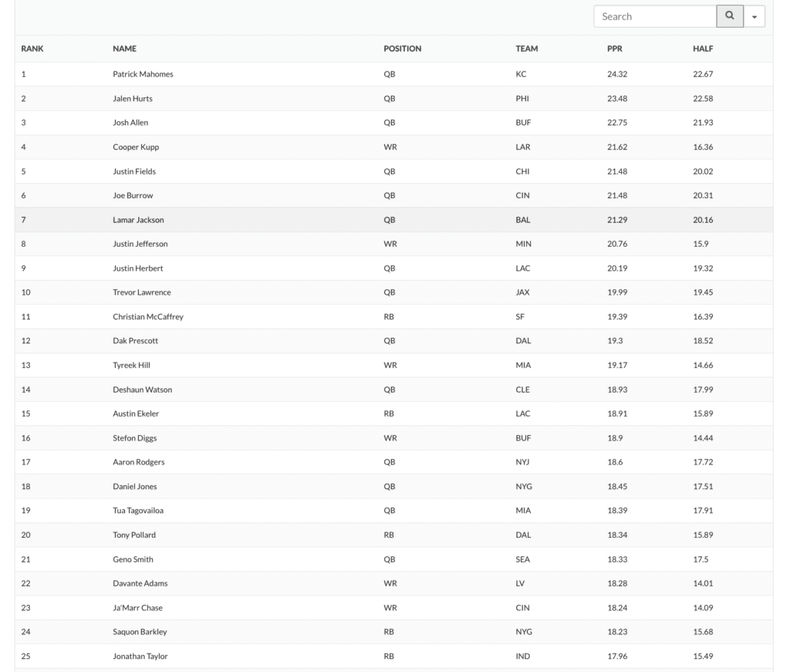
Task: Click the magnifier search button
Action: tap(730, 16)
